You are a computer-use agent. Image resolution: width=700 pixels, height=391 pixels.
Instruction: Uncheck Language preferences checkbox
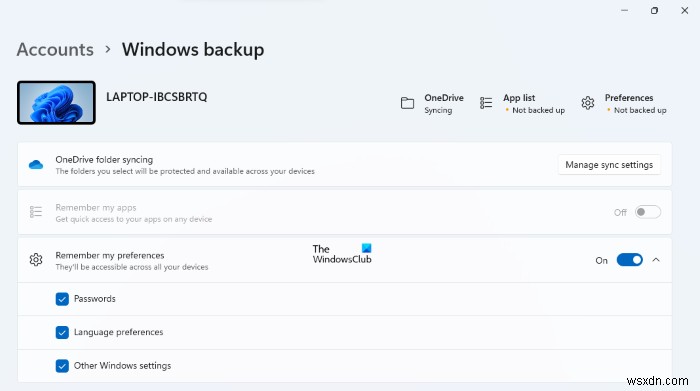click(62, 332)
